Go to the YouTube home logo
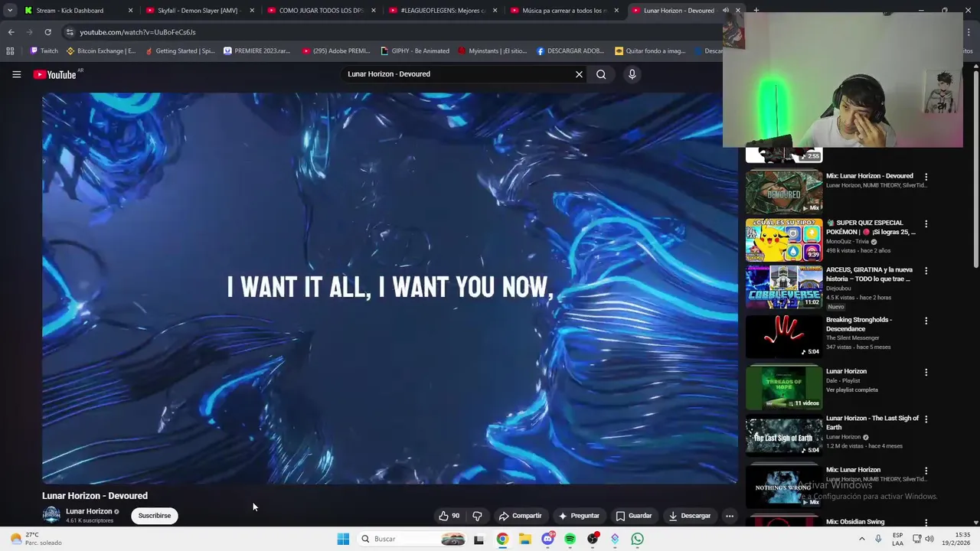The height and width of the screenshot is (551, 980). click(x=55, y=74)
